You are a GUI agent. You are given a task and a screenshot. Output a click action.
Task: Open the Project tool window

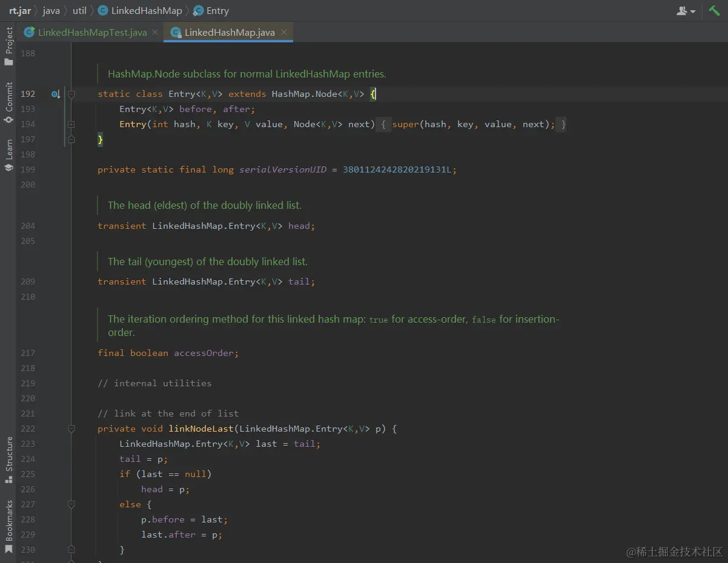pos(8,47)
